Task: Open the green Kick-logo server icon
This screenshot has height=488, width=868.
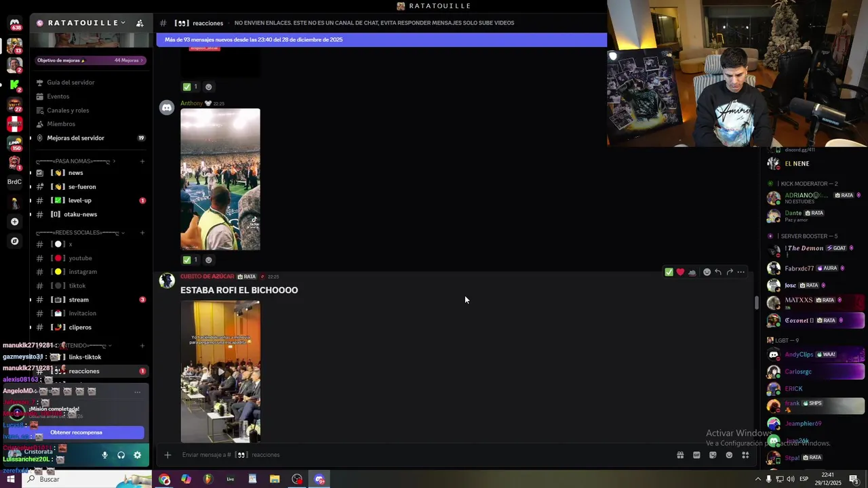Action: coord(14,85)
